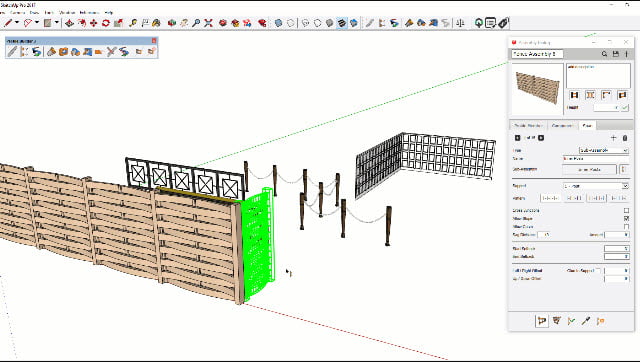
Task: Click the save disk icon in Assembly dialog
Action: pos(616,54)
